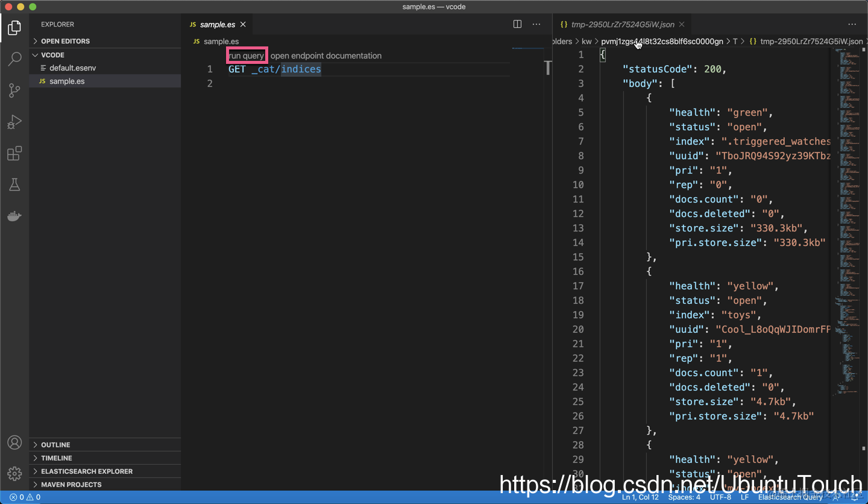Viewport: 868px width, 504px height.
Task: Click the "health": "yellow" on line 17
Action: click(x=724, y=286)
